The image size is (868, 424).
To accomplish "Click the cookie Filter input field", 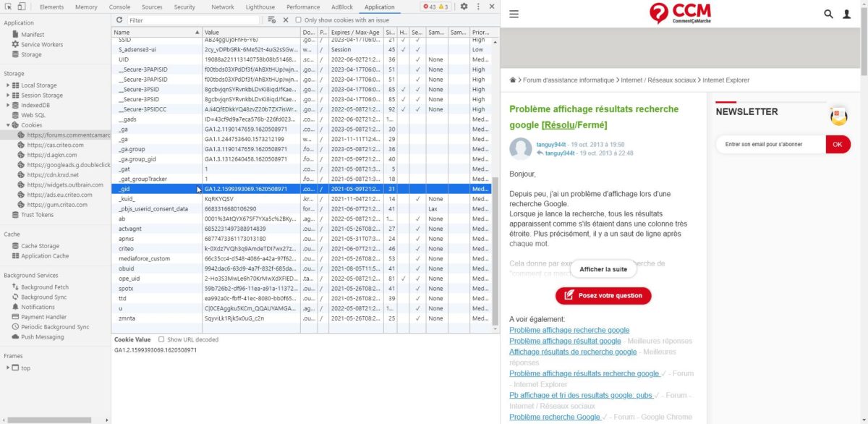I will pos(193,20).
